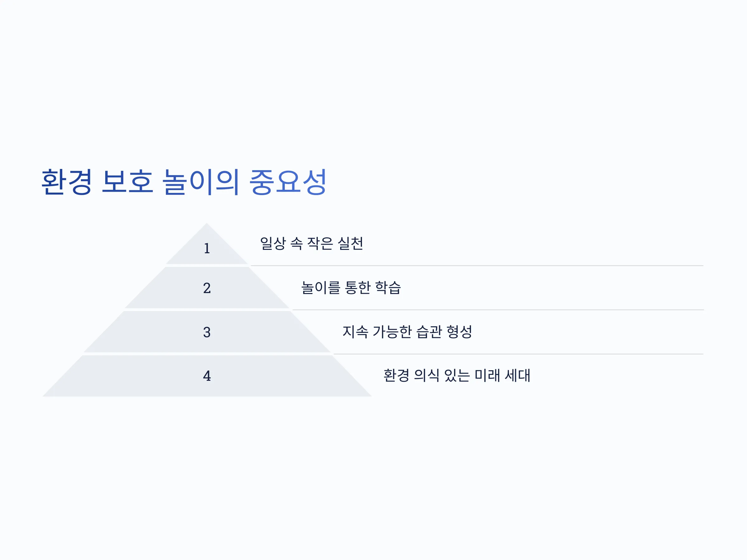
Task: Click the word 환경 in the title
Action: [x=67, y=182]
